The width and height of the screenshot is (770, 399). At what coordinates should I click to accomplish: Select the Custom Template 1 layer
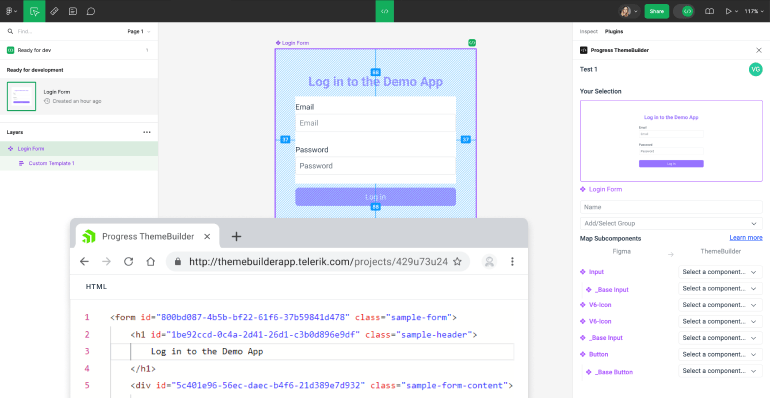[79, 163]
